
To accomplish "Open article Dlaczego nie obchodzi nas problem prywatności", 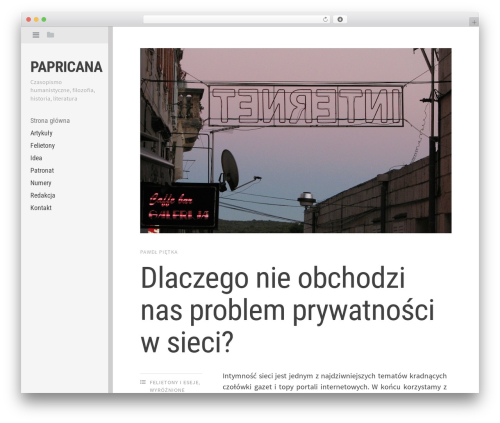I will click(287, 310).
